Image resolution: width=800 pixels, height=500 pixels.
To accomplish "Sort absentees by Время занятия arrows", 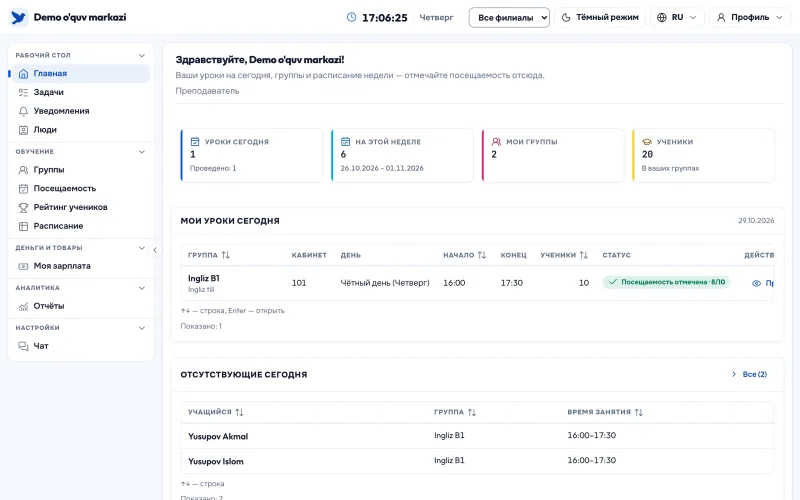I will (x=639, y=412).
